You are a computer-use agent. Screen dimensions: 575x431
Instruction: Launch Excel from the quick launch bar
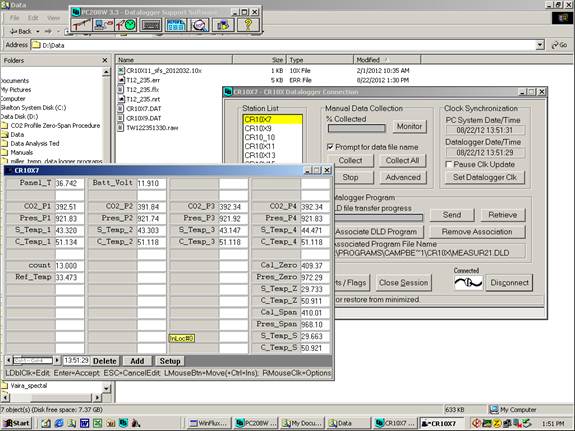98,423
